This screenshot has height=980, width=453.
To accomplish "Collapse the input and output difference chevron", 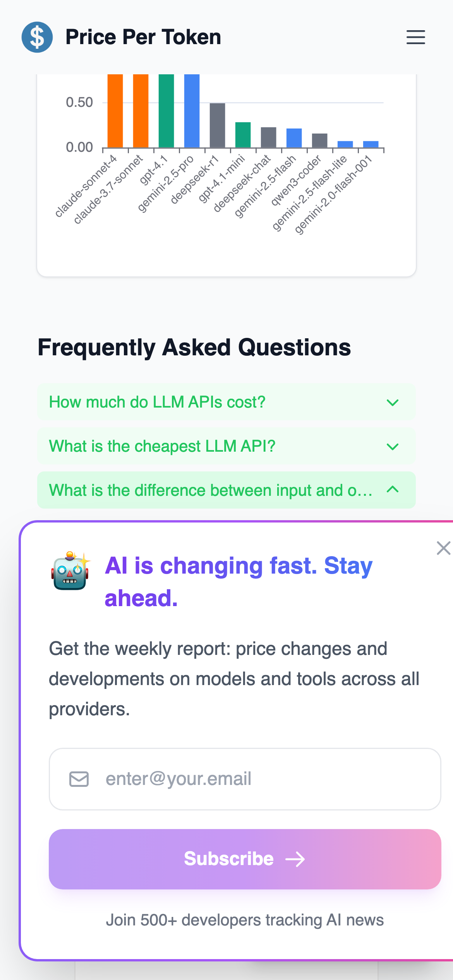I will point(393,490).
